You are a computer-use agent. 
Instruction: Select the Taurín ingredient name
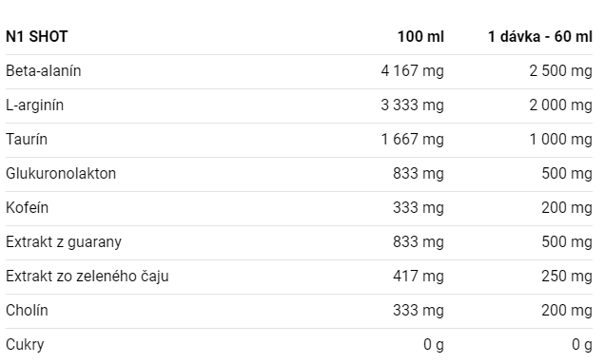(27, 139)
